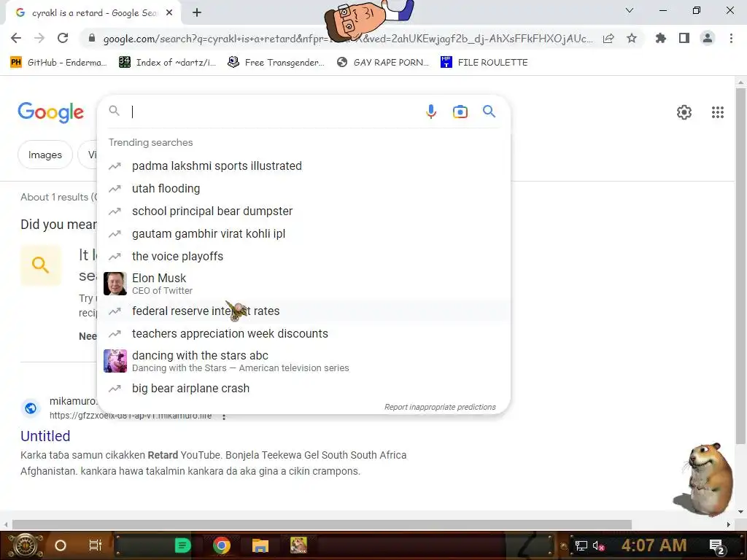Click the Elon Musk thumbnail photo
Image resolution: width=747 pixels, height=560 pixels.
click(115, 284)
